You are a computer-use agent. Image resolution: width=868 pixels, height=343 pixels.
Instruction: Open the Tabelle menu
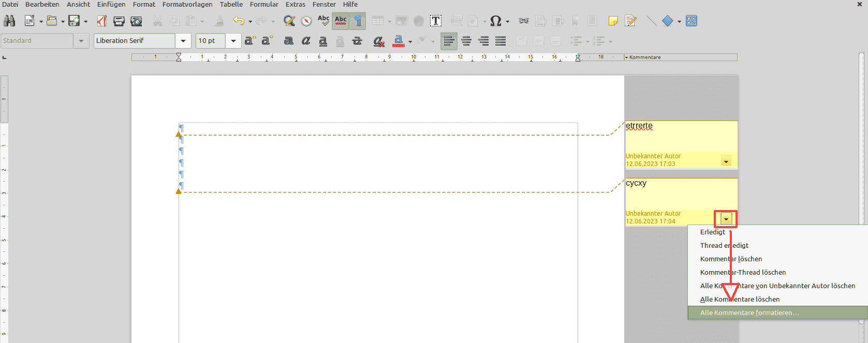coord(231,4)
